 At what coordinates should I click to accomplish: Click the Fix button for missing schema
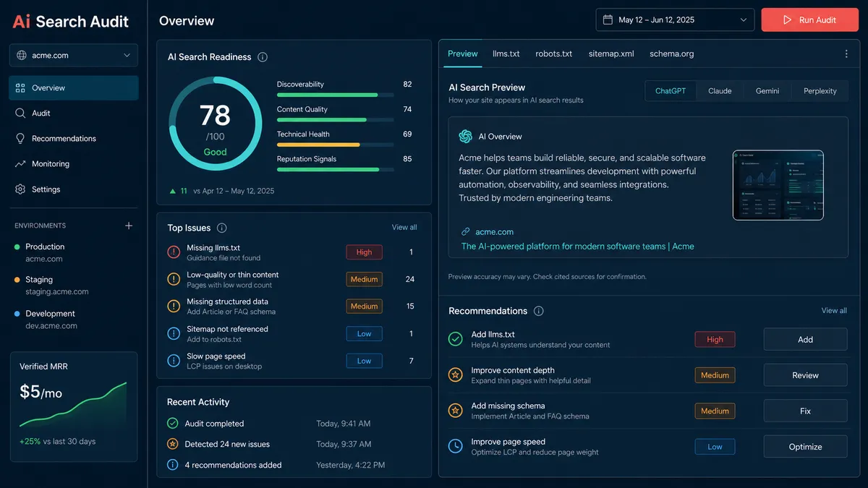tap(805, 411)
